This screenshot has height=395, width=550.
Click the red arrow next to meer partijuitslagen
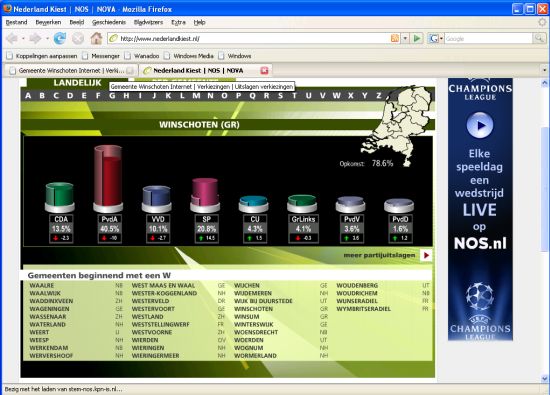point(426,255)
